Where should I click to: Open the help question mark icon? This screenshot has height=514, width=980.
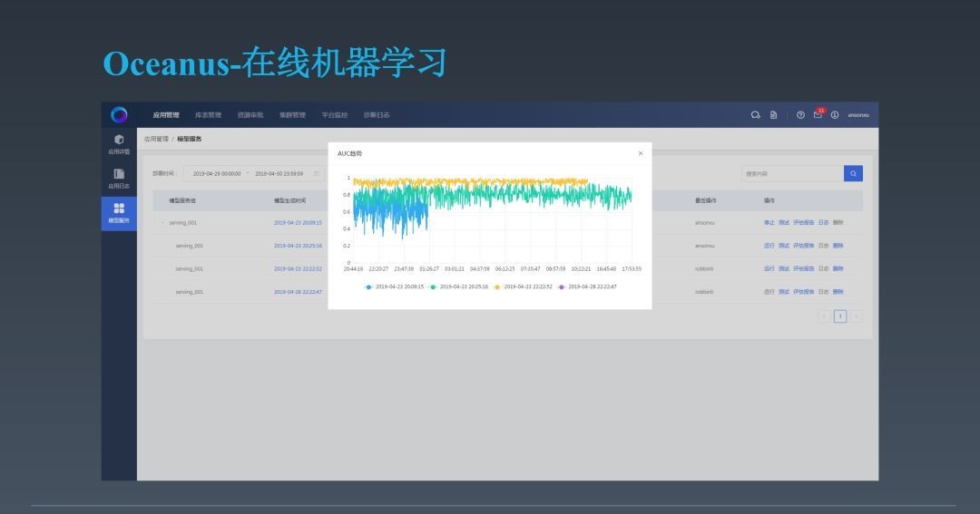(800, 115)
